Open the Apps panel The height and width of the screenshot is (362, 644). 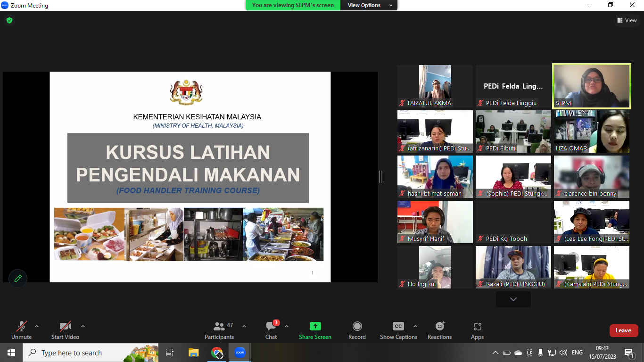(477, 326)
